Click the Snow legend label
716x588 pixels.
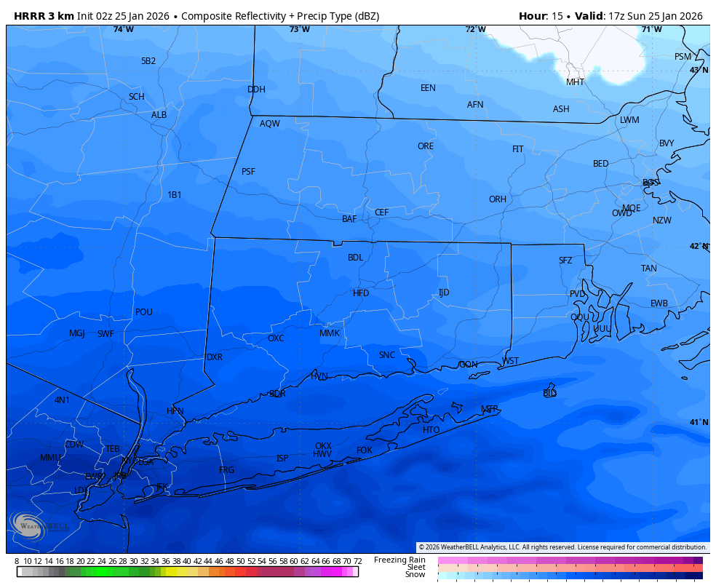[415, 575]
